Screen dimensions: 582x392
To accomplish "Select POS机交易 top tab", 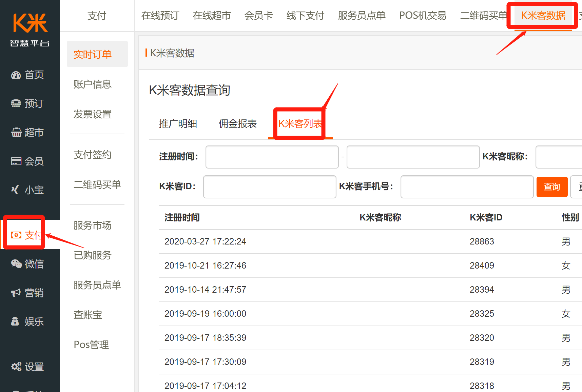I will [423, 16].
